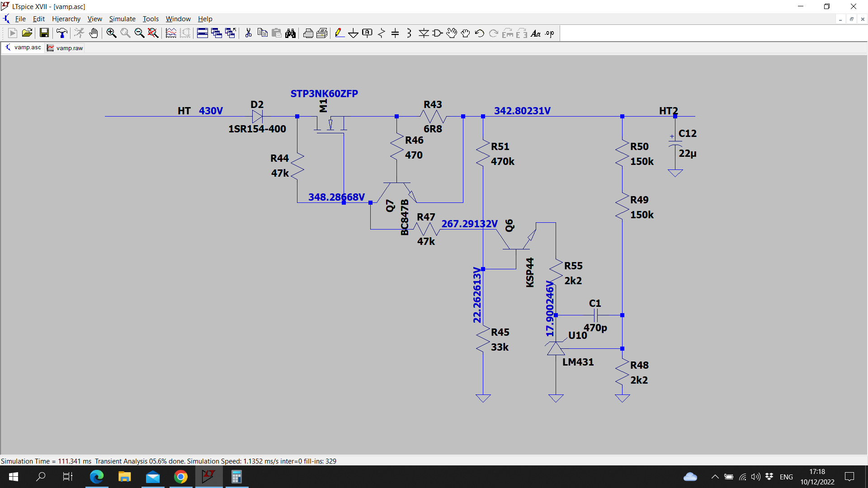Click the Print icon
The width and height of the screenshot is (868, 488).
click(308, 33)
